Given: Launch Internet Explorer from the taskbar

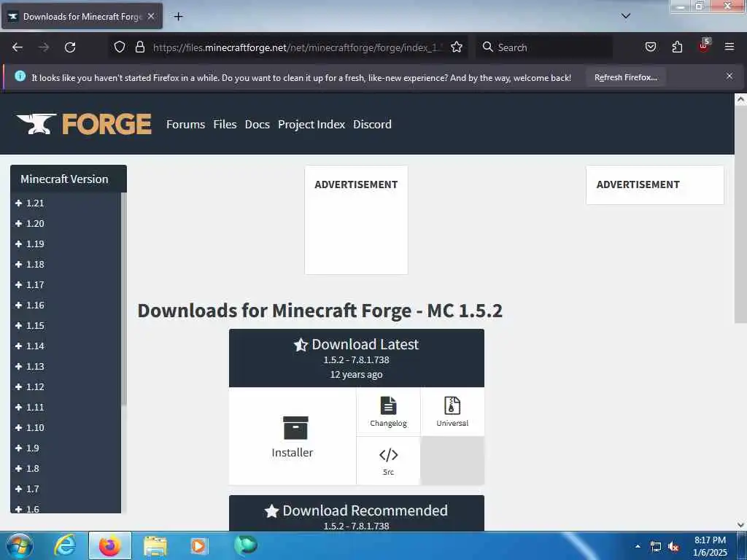Looking at the screenshot, I should pyautogui.click(x=65, y=545).
